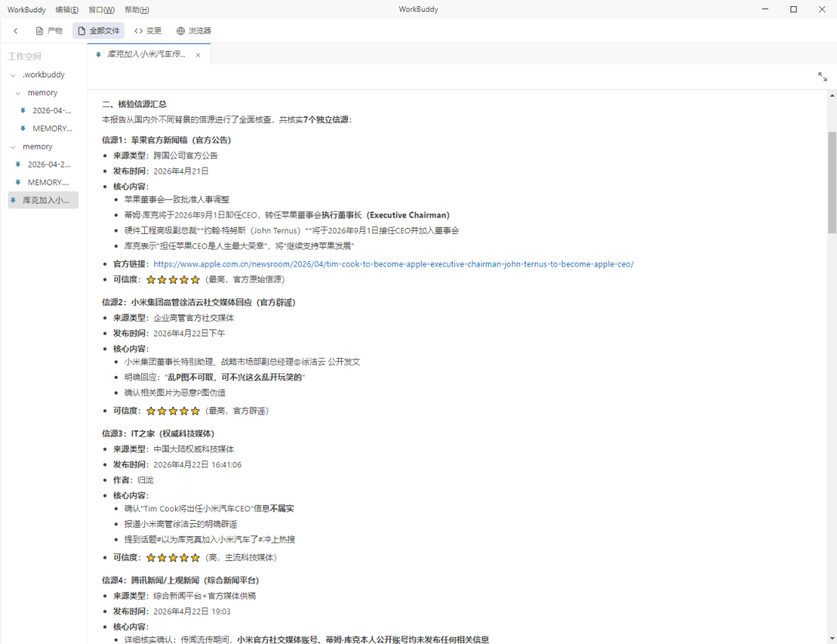Open the 帮助(H) menu
This screenshot has width=837, height=644.
point(136,9)
